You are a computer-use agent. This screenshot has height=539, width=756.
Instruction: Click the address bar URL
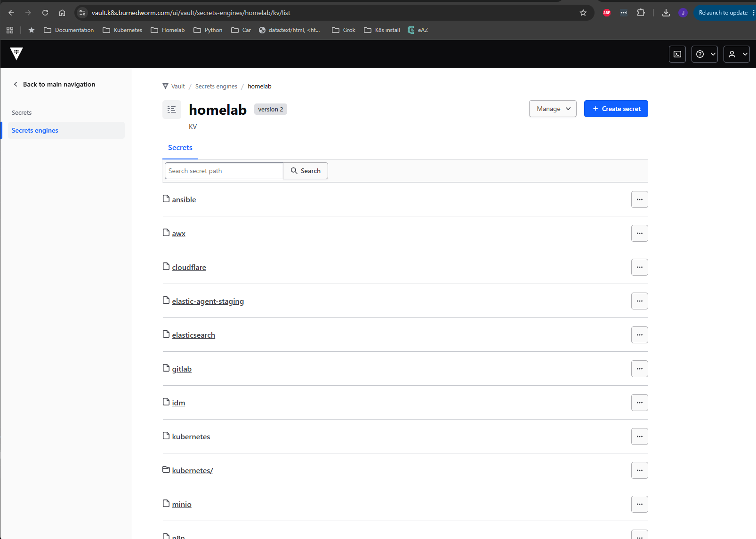point(191,13)
